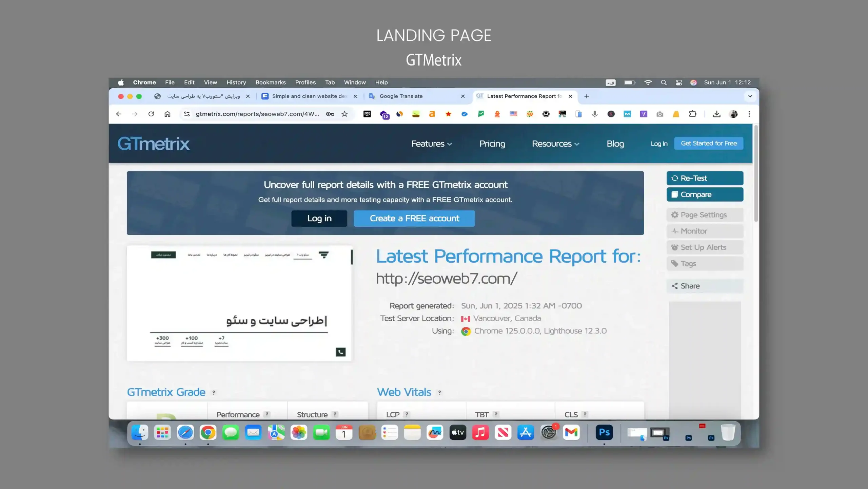Open Launchpad from the dock
This screenshot has width=868, height=489.
tap(162, 432)
